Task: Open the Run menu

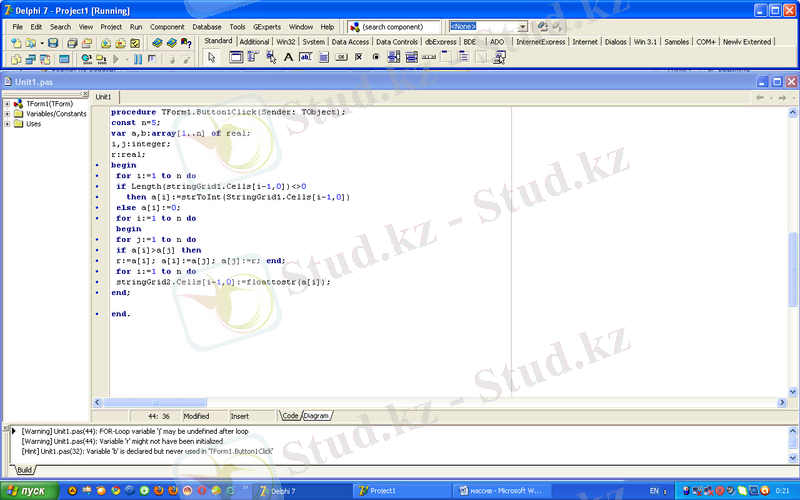Action: (x=136, y=27)
